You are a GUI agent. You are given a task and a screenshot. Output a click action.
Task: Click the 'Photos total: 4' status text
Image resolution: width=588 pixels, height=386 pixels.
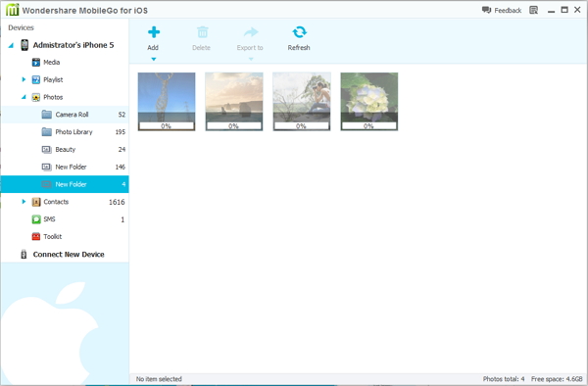[x=504, y=379]
